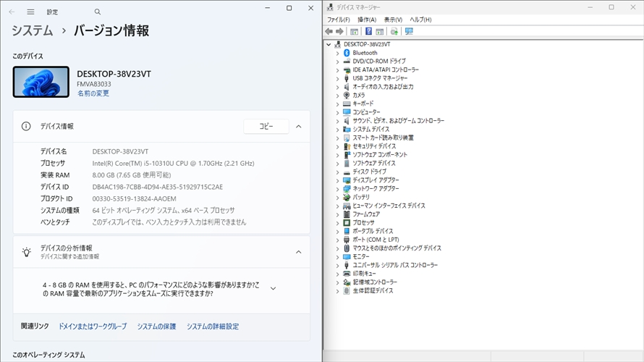Collapse the DESKTOP-38V23VT root tree node
The image size is (644, 362).
coord(329,44)
